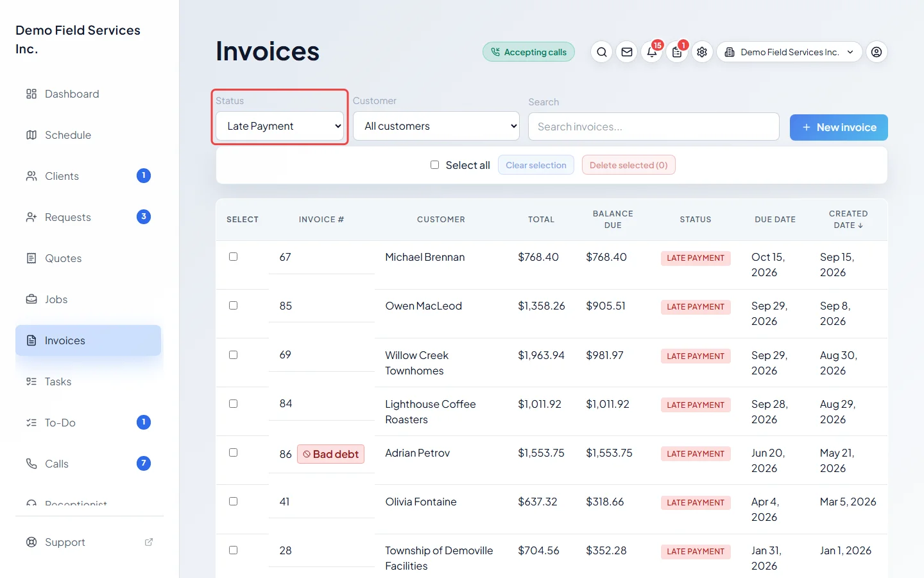Sort by the Created Date column header
This screenshot has width=924, height=578.
pos(848,220)
